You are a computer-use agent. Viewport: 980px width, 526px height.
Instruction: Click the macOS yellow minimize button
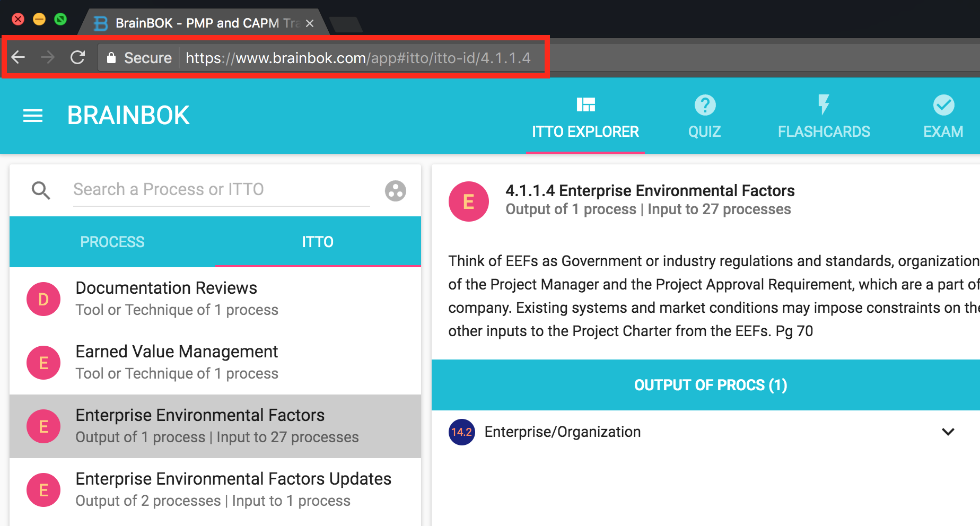tap(39, 19)
